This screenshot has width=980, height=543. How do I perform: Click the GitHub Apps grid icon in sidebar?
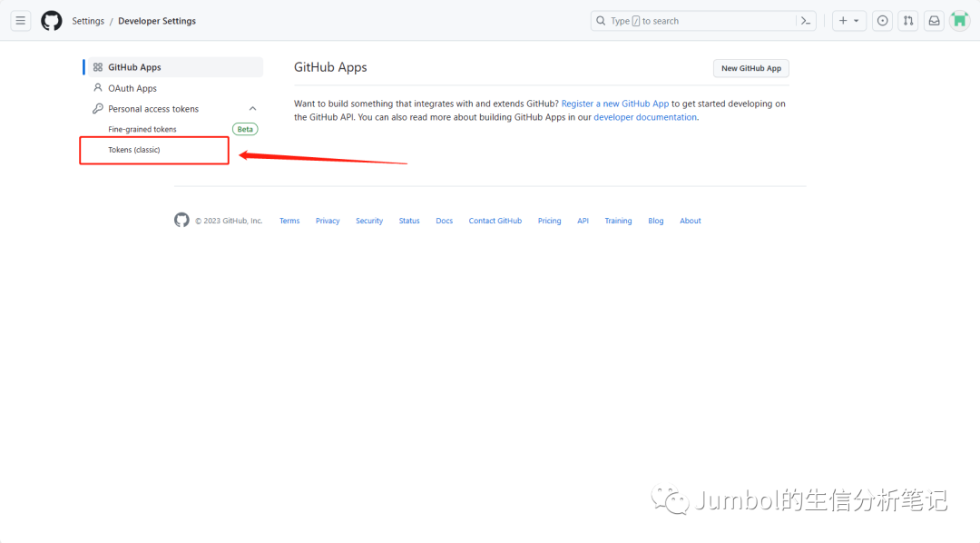[x=97, y=67]
